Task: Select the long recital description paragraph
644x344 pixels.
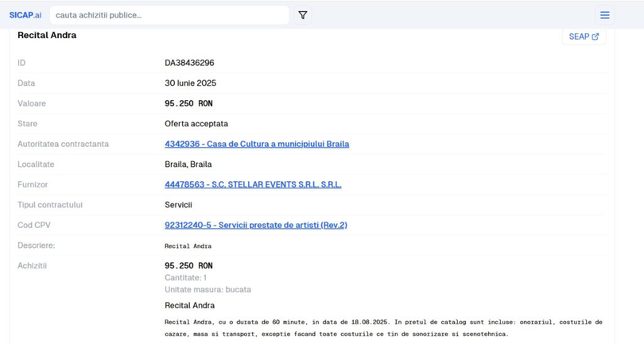Action: (383, 328)
